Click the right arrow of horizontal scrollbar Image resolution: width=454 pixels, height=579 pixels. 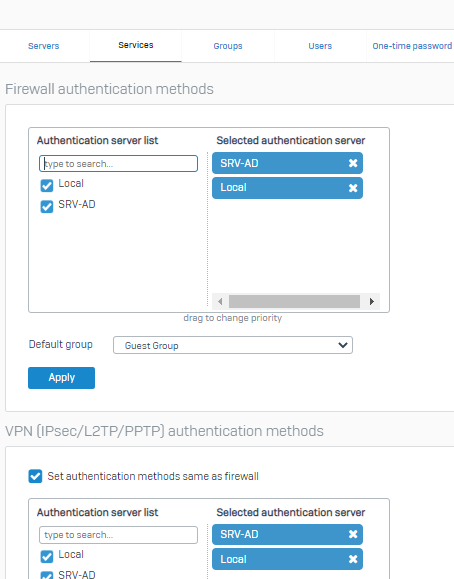[x=372, y=301]
